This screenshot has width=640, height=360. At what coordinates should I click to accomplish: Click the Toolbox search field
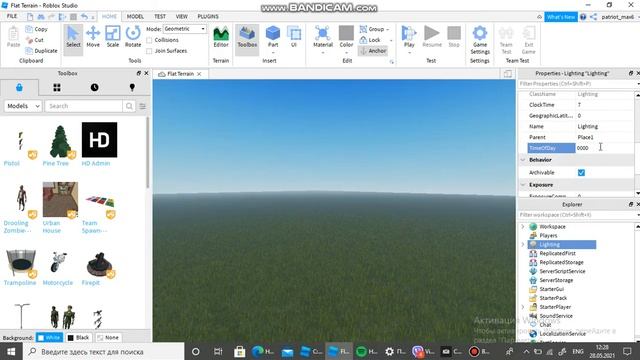tap(84, 106)
